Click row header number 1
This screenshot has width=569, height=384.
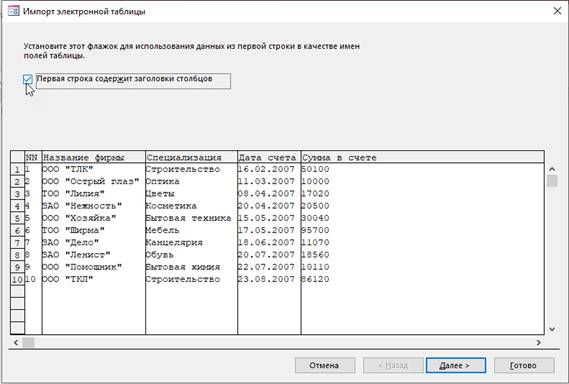click(x=17, y=169)
